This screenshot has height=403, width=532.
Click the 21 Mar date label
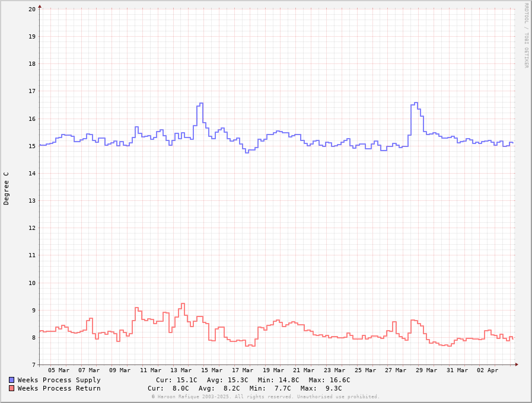pyautogui.click(x=304, y=370)
